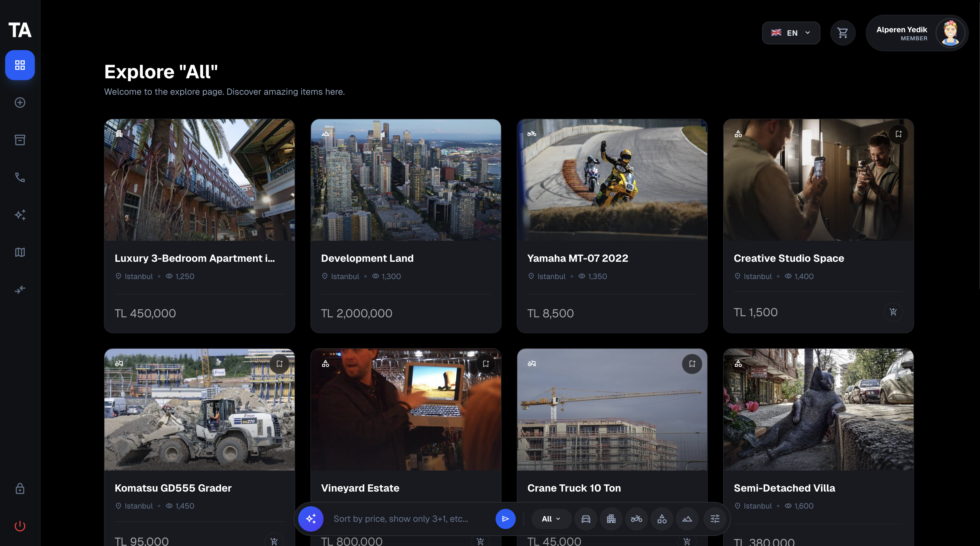Open Alperen Yedik profile menu
Image resolution: width=980 pixels, height=546 pixels.
click(917, 33)
